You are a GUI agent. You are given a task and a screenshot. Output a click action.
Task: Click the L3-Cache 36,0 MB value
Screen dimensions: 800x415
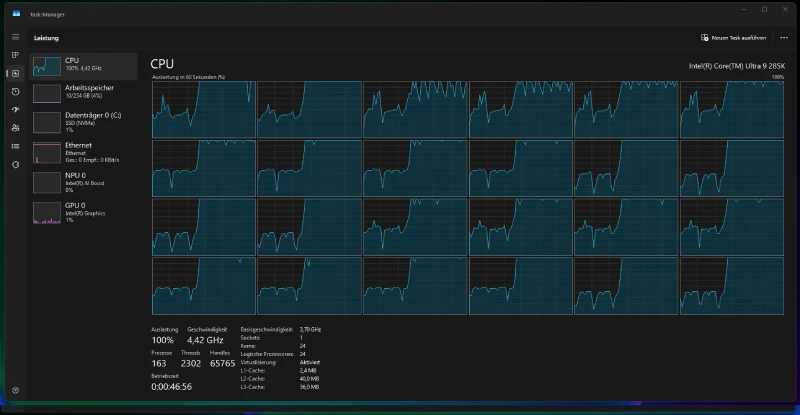(309, 387)
